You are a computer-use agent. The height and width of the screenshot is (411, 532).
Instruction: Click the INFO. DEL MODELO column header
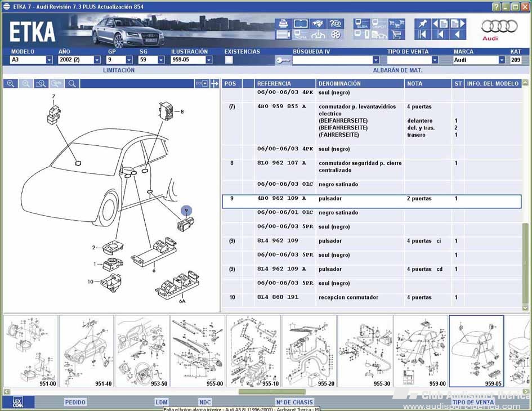click(493, 83)
